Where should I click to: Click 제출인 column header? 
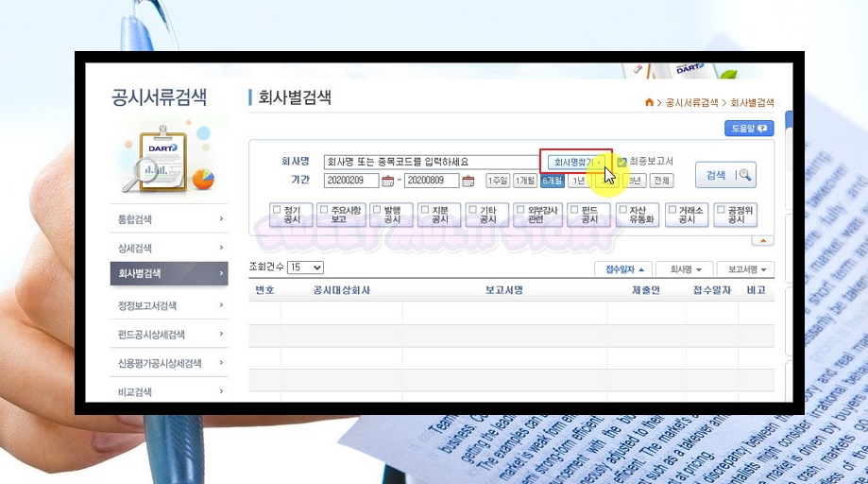pyautogui.click(x=646, y=290)
